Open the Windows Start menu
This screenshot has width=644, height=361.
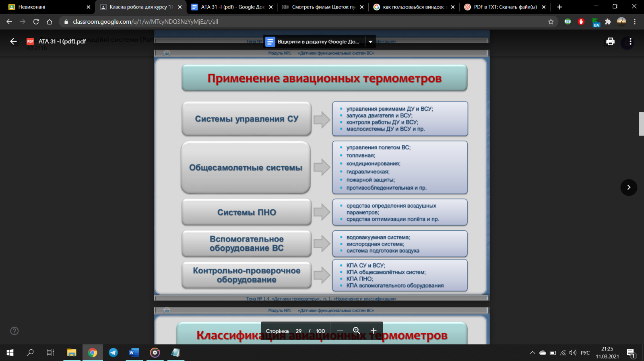point(10,353)
